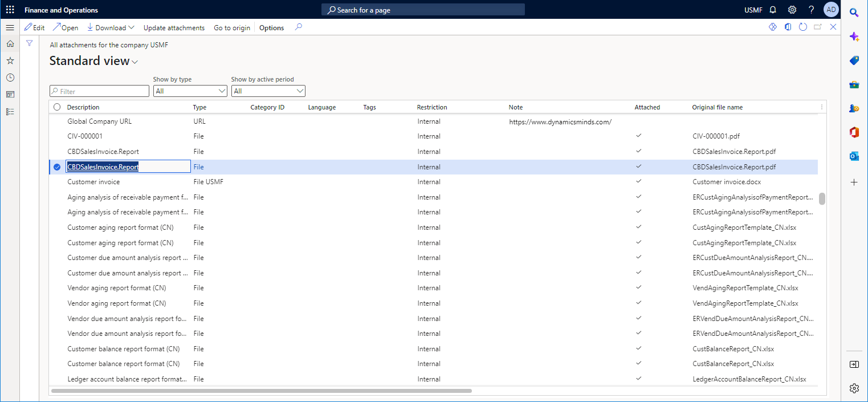
Task: Open grid column options kebab menu
Action: pyautogui.click(x=821, y=107)
